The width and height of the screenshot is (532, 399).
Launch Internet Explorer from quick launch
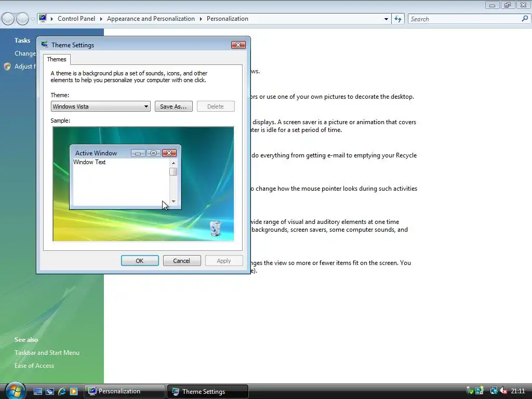(x=62, y=391)
